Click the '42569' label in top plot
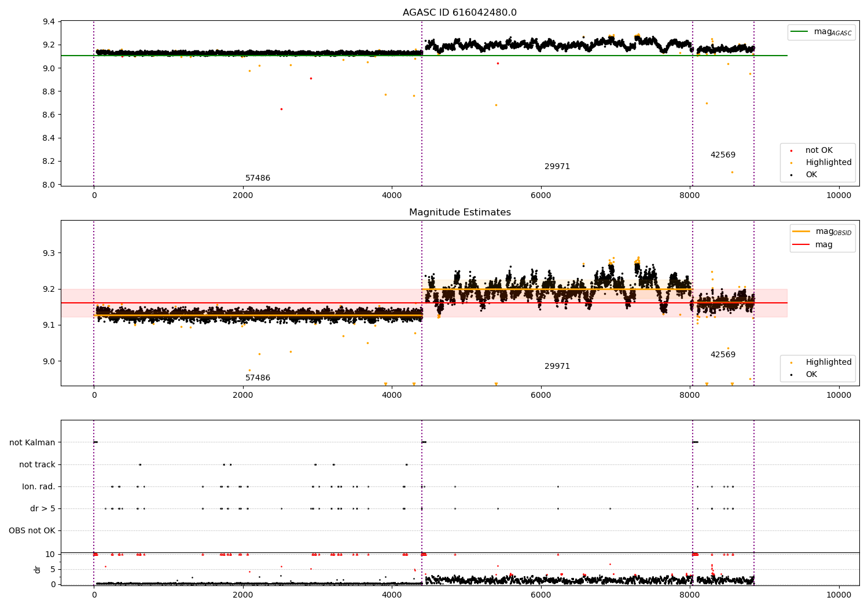The image size is (868, 608). [x=723, y=155]
